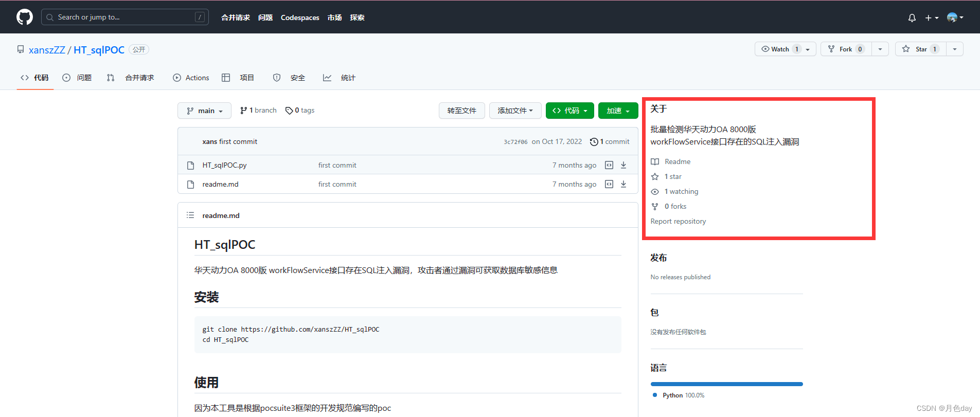Click the Fork button
Viewport: 980px width, 417px height.
[846, 49]
